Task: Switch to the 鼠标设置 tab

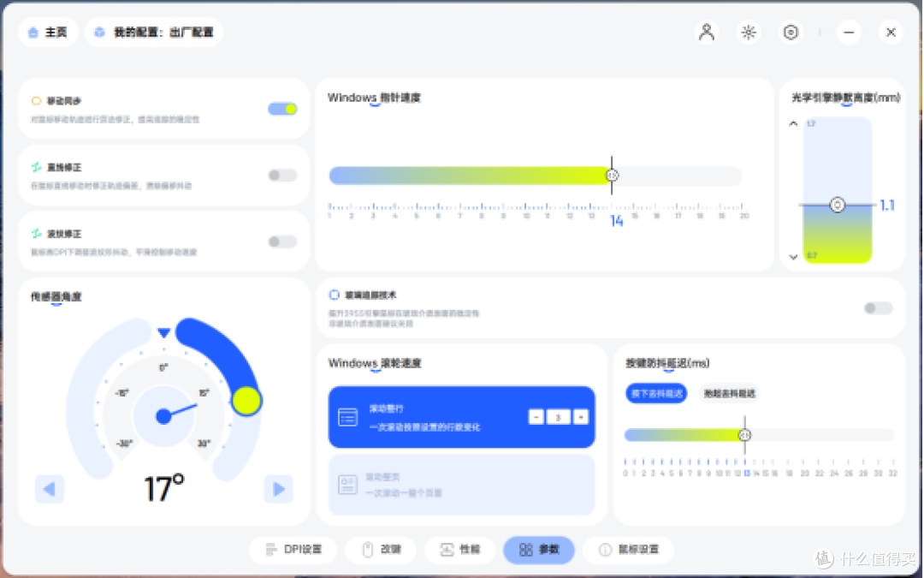Action: click(628, 550)
